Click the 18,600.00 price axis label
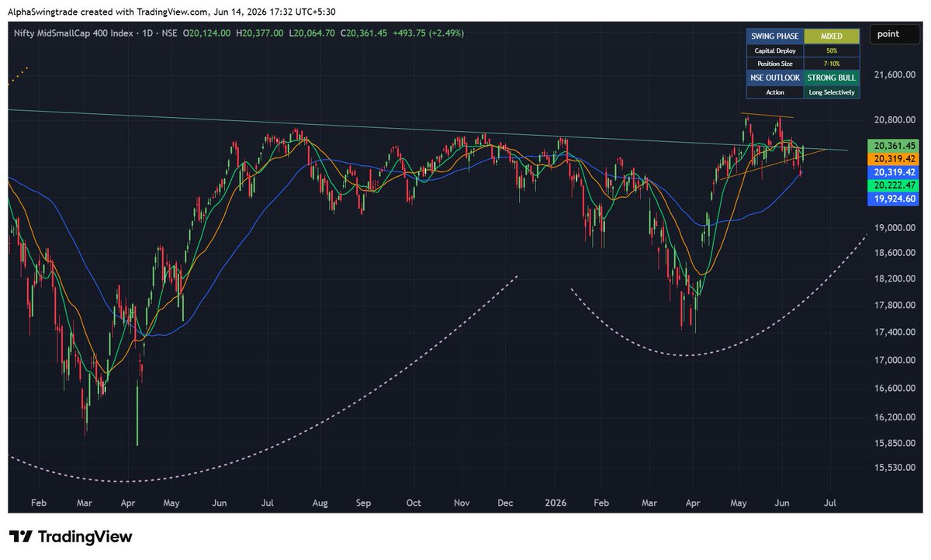931x560 pixels. [895, 253]
